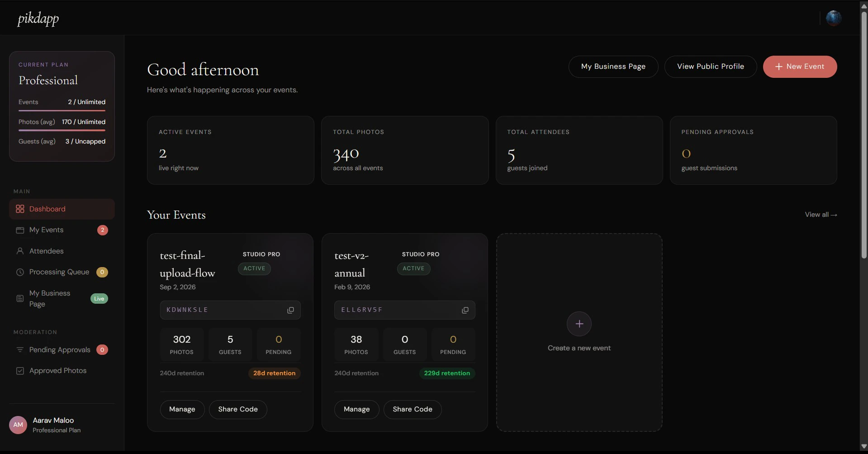Open Pending Approvals moderation page
The width and height of the screenshot is (868, 454).
62,349
